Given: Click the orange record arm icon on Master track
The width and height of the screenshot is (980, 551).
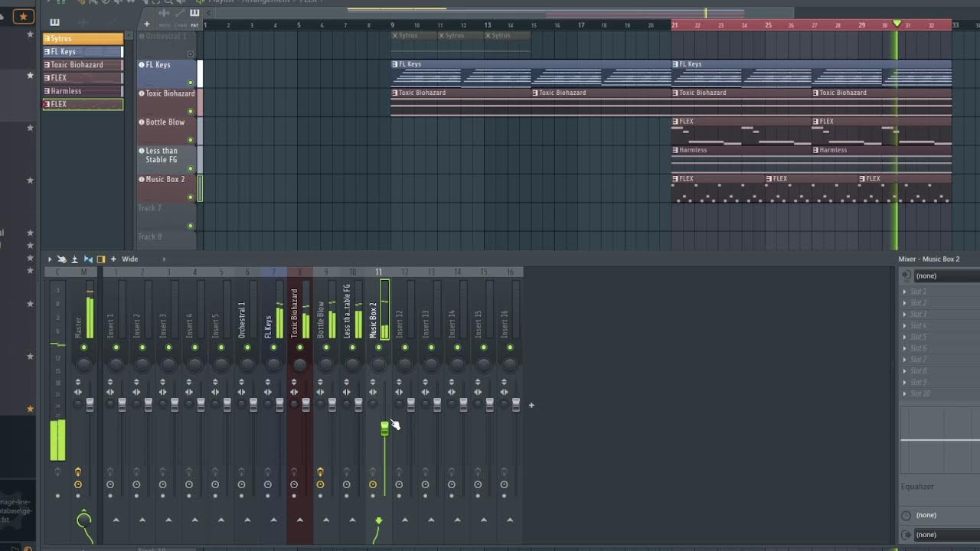Looking at the screenshot, I should coord(78,471).
